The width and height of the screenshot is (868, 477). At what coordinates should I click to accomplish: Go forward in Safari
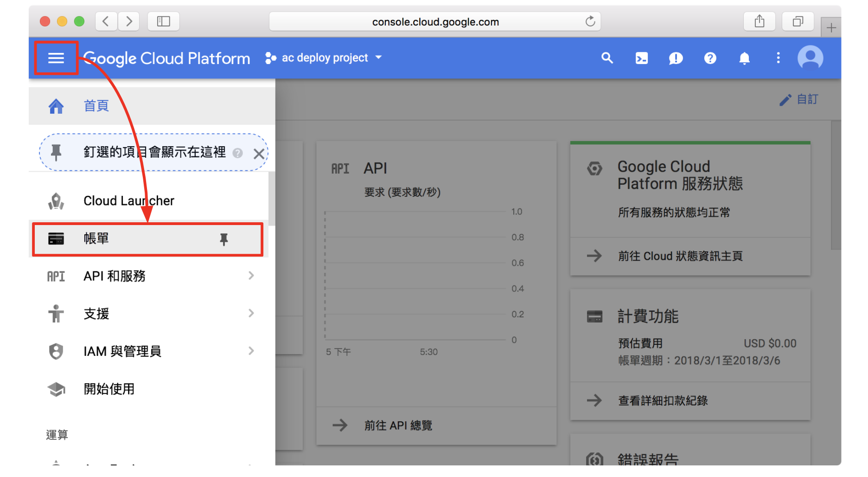tap(128, 21)
